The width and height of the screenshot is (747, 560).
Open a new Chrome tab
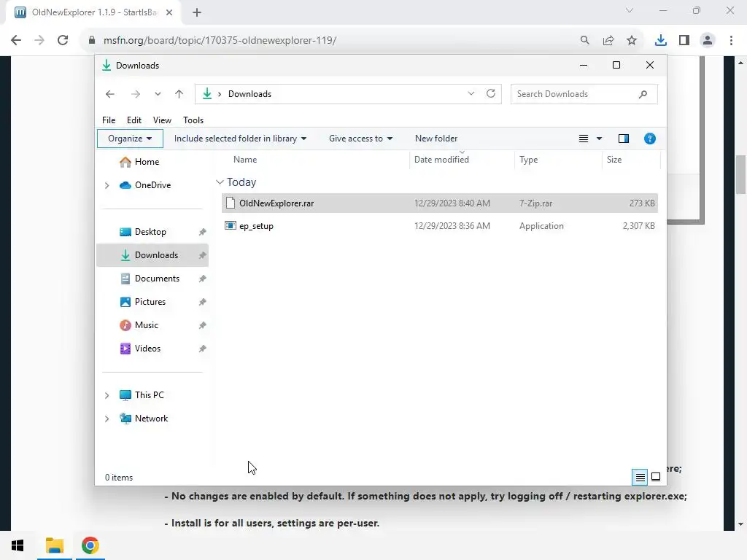point(197,13)
